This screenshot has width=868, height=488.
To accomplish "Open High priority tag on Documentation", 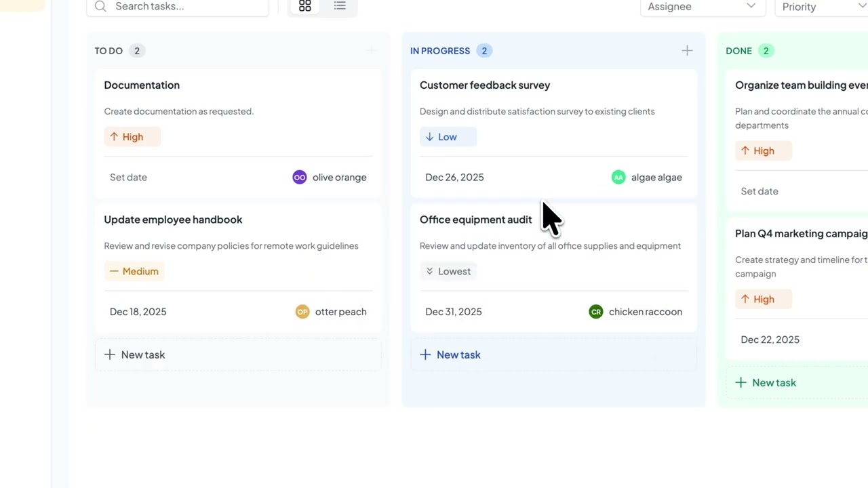I will 133,137.
